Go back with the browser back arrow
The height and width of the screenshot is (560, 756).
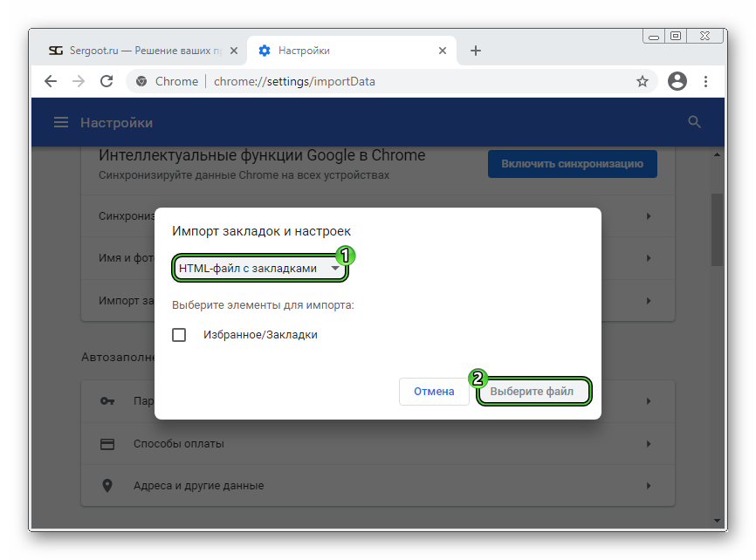coord(51,81)
